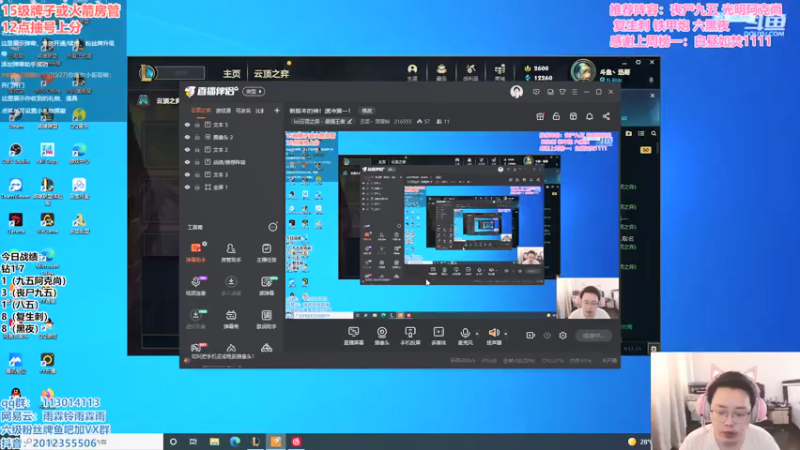Open the mode switch pill next to 直播伴侣 logo
800x450 pixels.
[x=253, y=91]
